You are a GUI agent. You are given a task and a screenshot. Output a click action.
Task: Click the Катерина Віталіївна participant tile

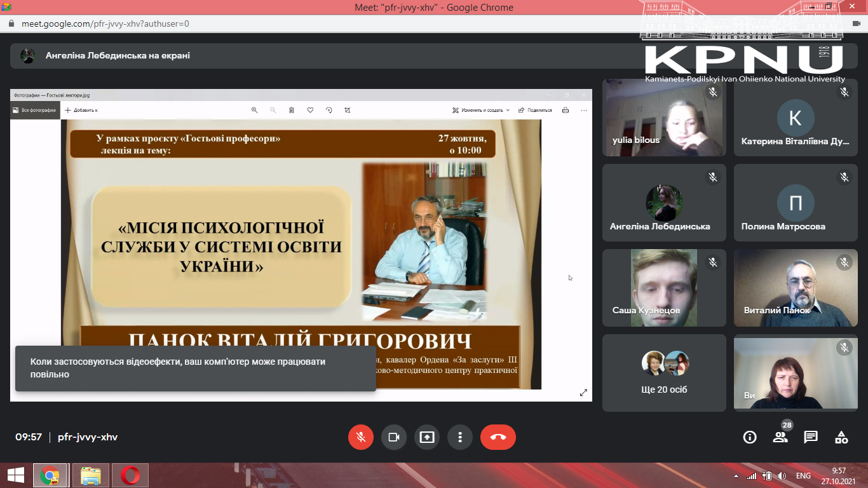point(796,118)
